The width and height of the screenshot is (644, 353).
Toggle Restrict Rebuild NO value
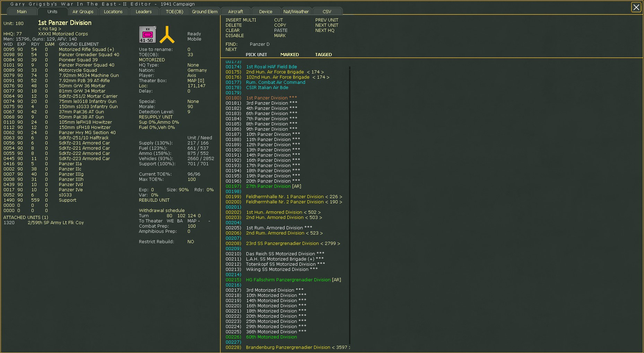(x=191, y=242)
